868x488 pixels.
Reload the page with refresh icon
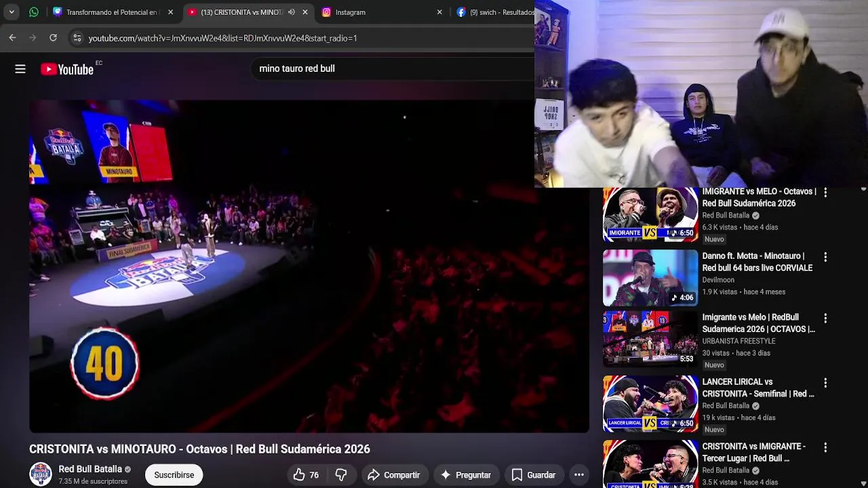click(53, 38)
